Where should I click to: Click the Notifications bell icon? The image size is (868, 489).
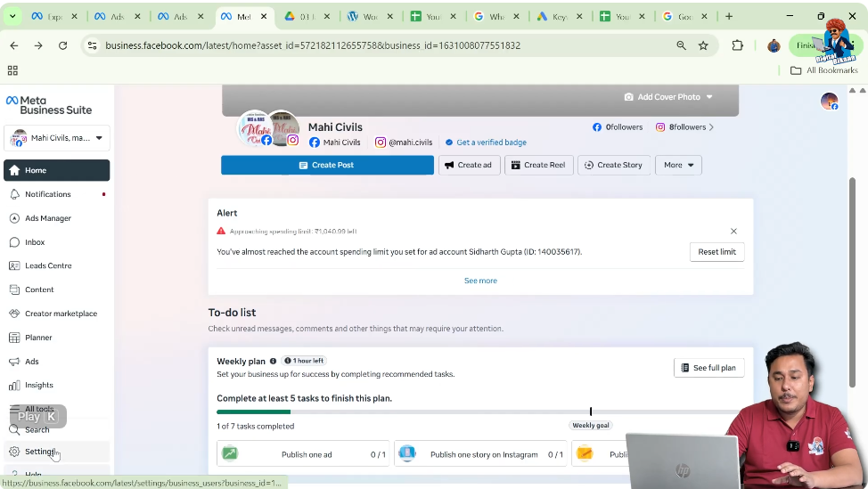pyautogui.click(x=14, y=194)
